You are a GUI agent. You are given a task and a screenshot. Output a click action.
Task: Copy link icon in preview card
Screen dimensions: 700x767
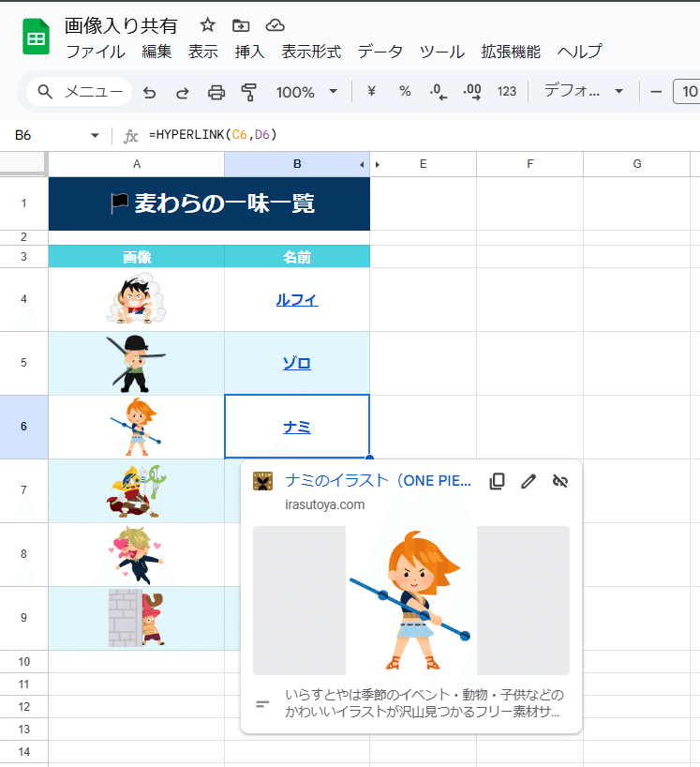[x=497, y=481]
